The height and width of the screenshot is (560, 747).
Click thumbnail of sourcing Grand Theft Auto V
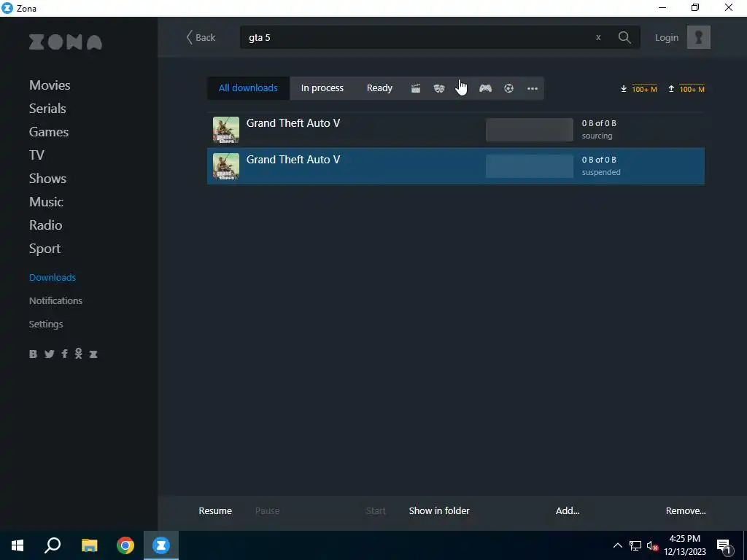226,130
